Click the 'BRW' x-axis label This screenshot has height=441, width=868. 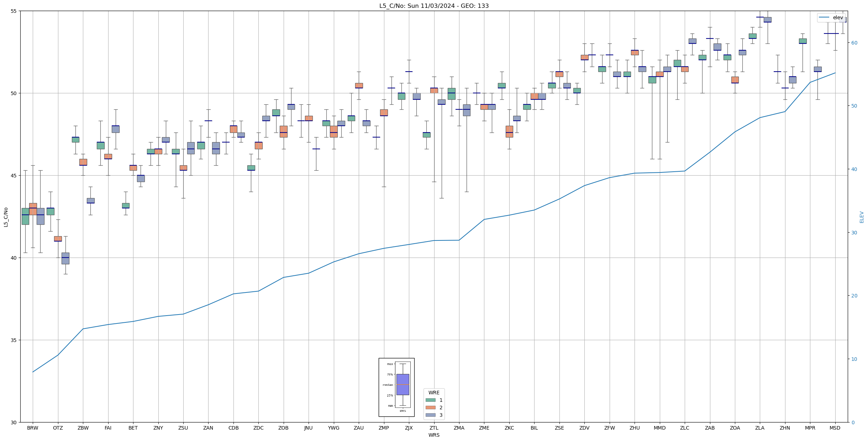[x=33, y=428]
